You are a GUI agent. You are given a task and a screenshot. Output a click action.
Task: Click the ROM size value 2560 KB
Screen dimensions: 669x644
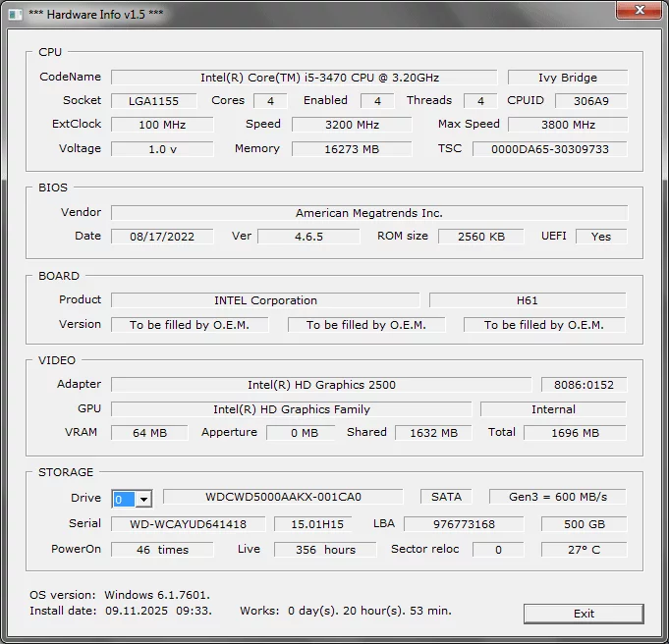click(481, 237)
